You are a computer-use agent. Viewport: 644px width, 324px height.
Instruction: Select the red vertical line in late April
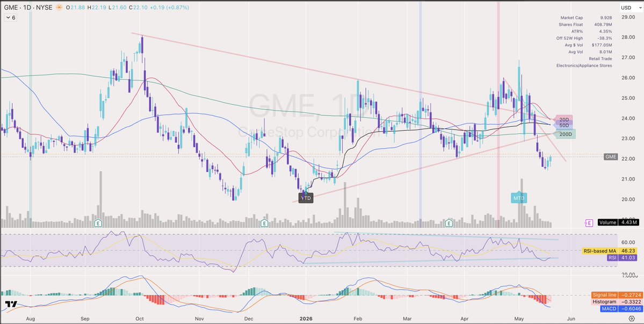click(498, 114)
